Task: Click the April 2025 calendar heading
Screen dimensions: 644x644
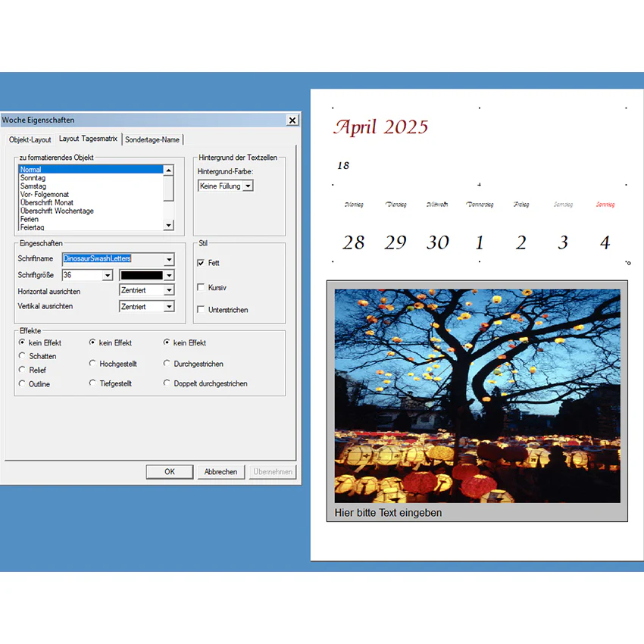Action: point(381,127)
